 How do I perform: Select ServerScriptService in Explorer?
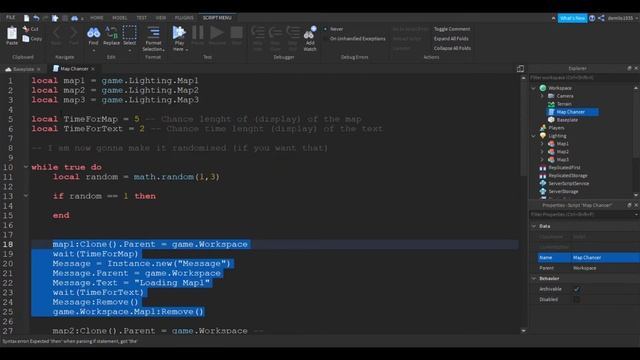568,184
